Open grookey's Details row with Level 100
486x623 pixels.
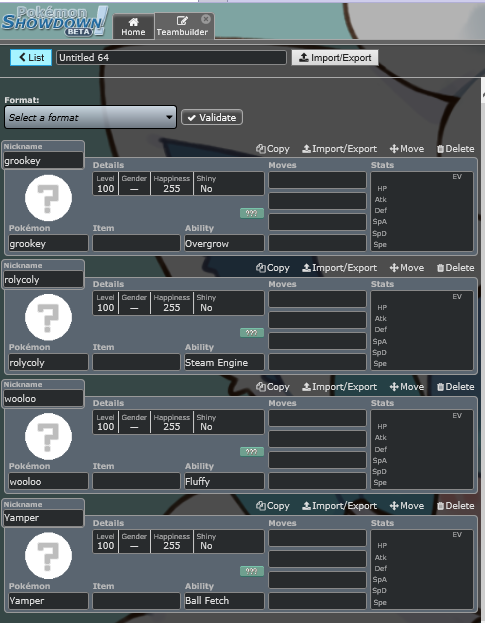[x=178, y=184]
